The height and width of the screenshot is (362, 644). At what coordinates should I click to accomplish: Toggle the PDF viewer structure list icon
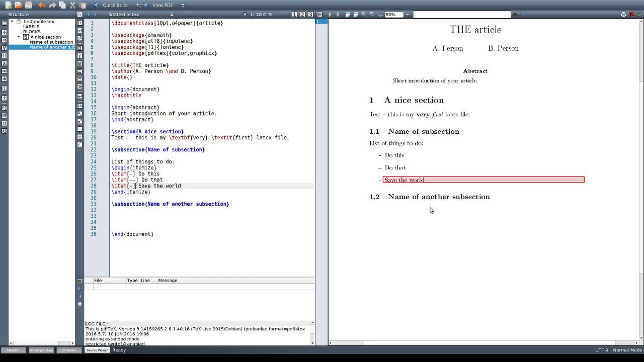point(319,15)
